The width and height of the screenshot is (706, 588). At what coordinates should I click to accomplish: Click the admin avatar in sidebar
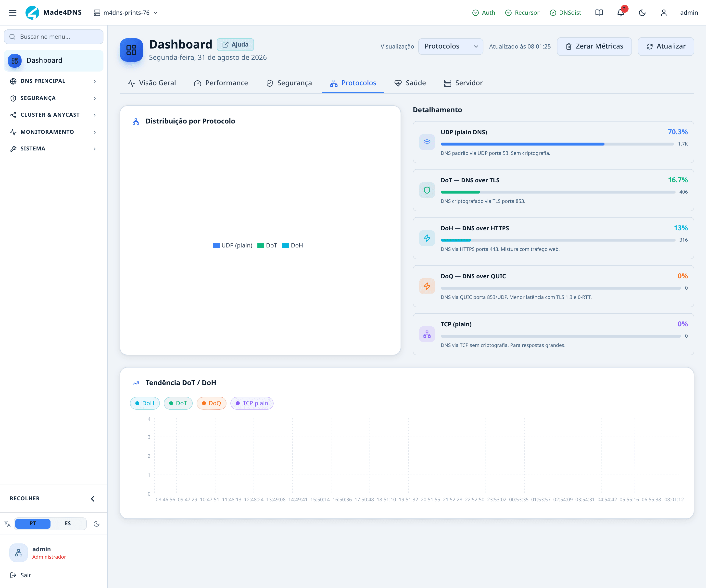pos(18,553)
